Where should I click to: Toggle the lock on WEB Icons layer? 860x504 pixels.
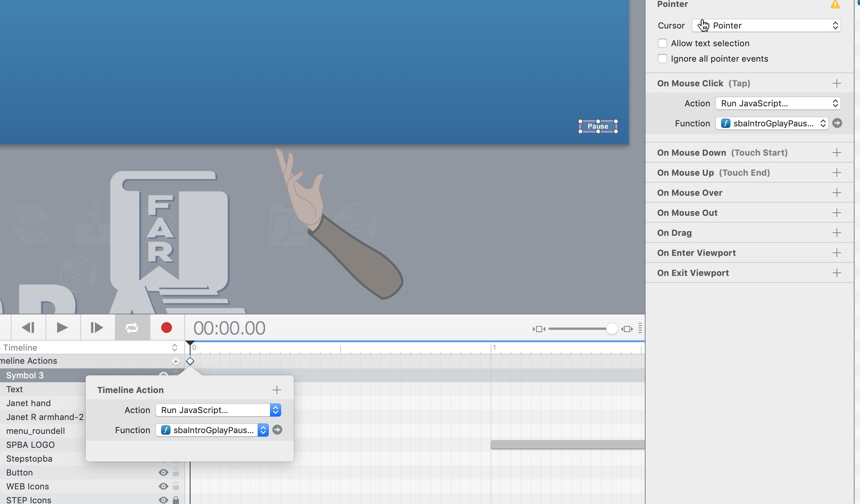click(176, 486)
